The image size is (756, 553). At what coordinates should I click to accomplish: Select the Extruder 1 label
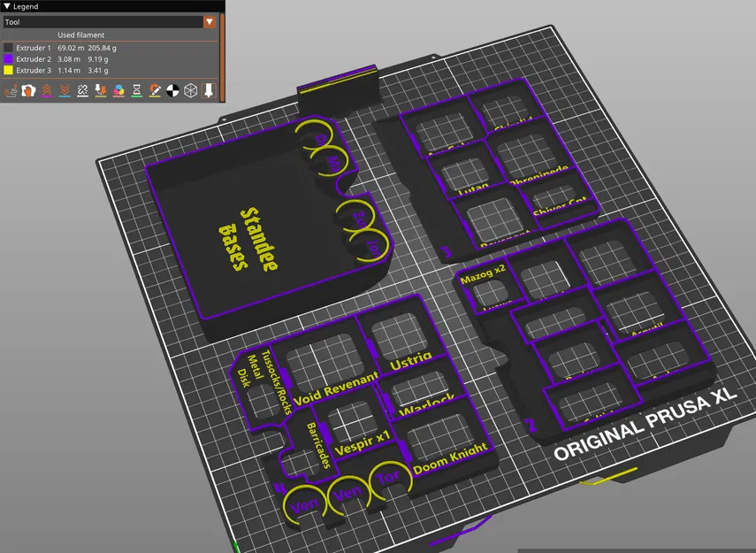(x=34, y=48)
